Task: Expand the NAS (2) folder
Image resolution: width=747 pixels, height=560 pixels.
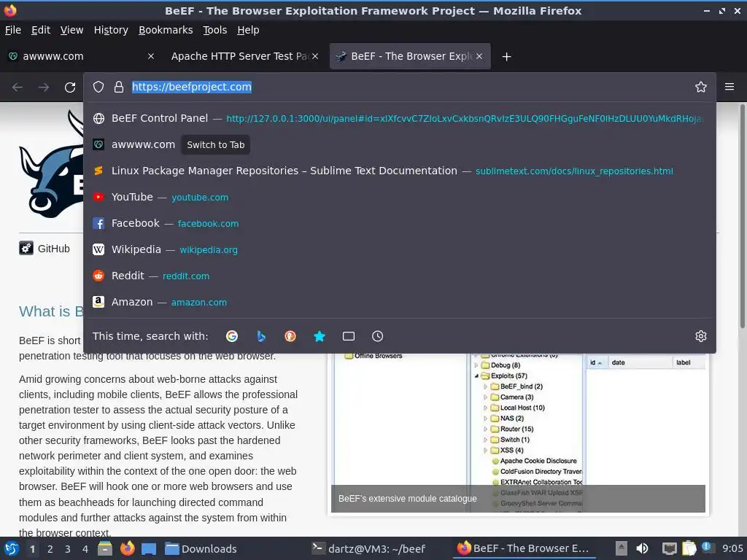Action: pyautogui.click(x=485, y=419)
